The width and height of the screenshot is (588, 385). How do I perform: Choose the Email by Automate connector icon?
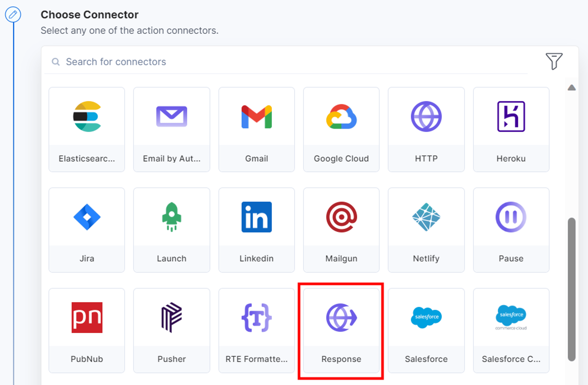click(x=172, y=116)
